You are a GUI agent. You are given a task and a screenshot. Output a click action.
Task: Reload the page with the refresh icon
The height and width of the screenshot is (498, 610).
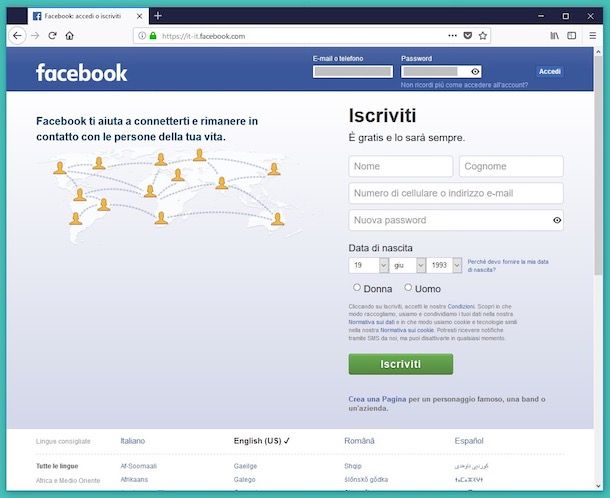53,36
